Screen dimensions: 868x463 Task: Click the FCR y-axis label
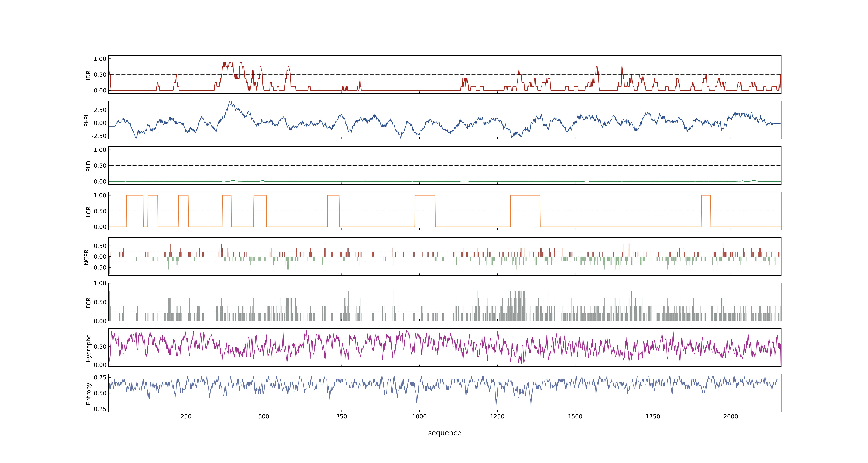pyautogui.click(x=88, y=303)
